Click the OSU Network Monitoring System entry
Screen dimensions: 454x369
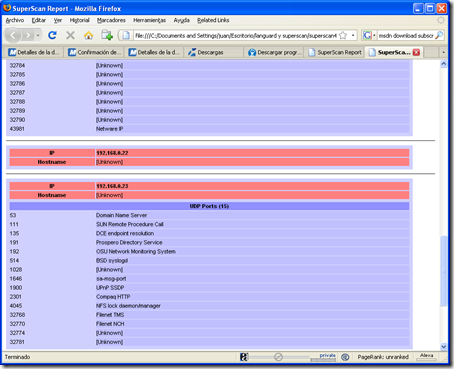tap(136, 251)
